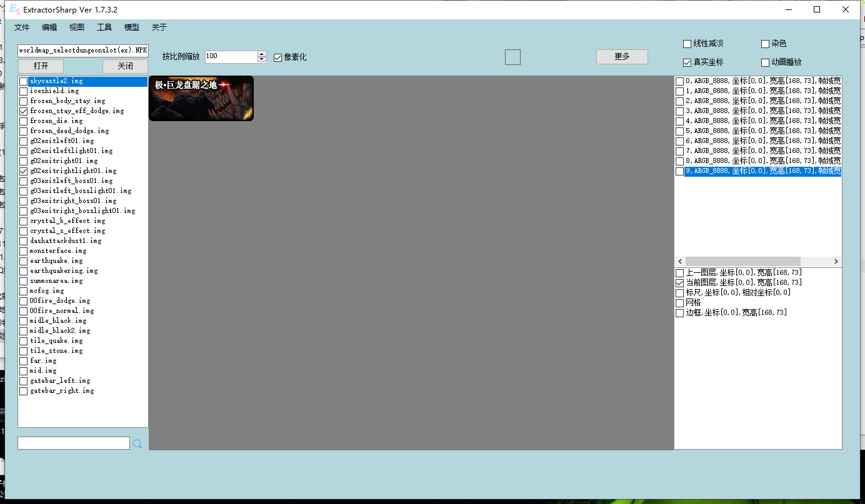Viewport: 865px width, 504px height.
Task: Open the 工具 menu
Action: (x=104, y=27)
